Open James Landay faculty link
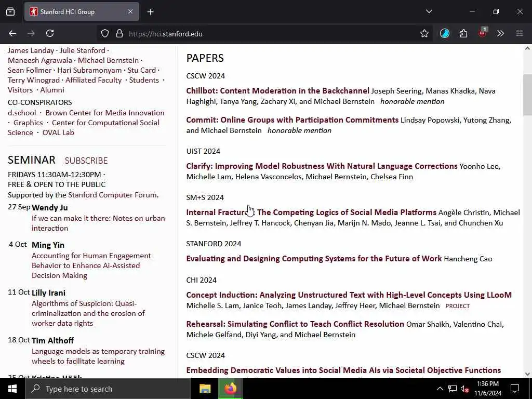Image resolution: width=532 pixels, height=399 pixels. pos(31,50)
